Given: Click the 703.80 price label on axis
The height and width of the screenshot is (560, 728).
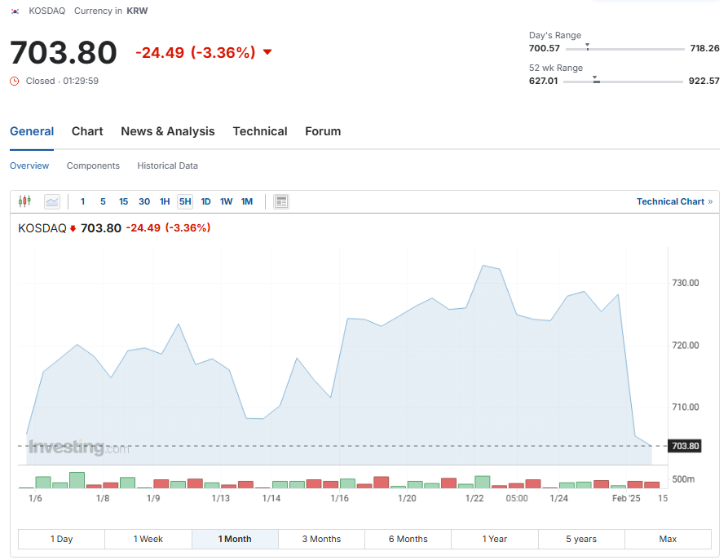Looking at the screenshot, I should click(686, 446).
